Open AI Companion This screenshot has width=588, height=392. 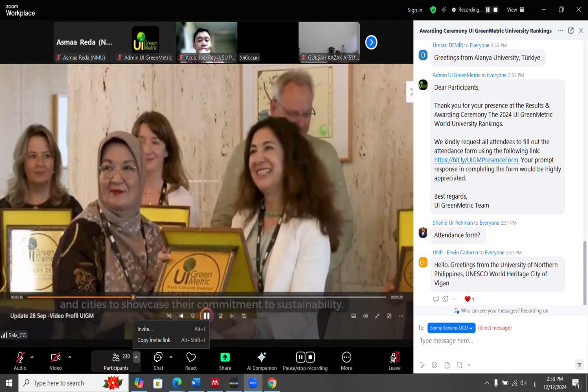click(x=262, y=361)
